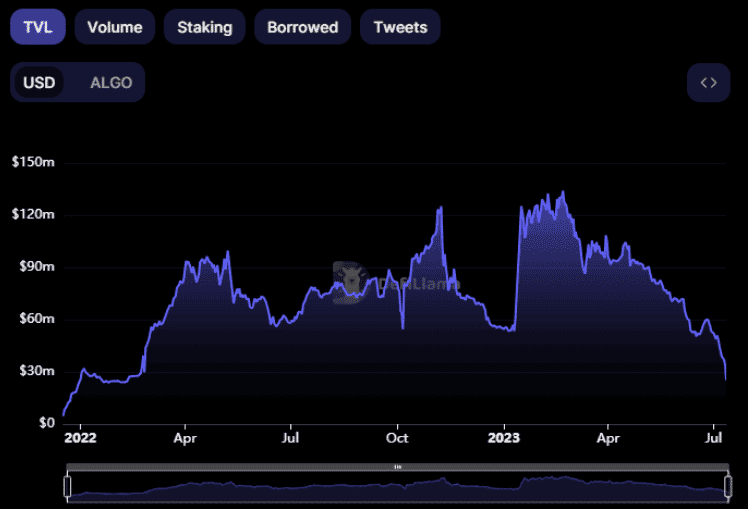Select the Tweets metric button
Viewport: 748px width, 509px height.
400,27
